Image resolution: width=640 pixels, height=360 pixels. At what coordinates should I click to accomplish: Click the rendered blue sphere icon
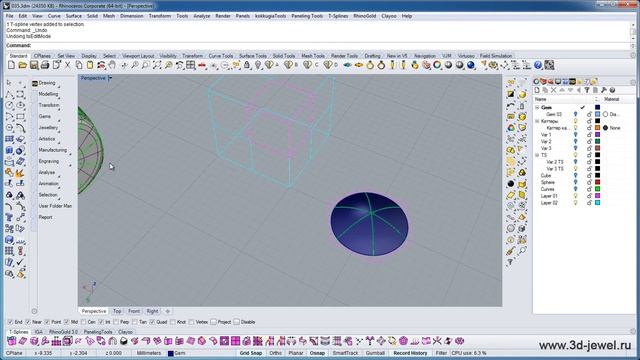[x=471, y=65]
